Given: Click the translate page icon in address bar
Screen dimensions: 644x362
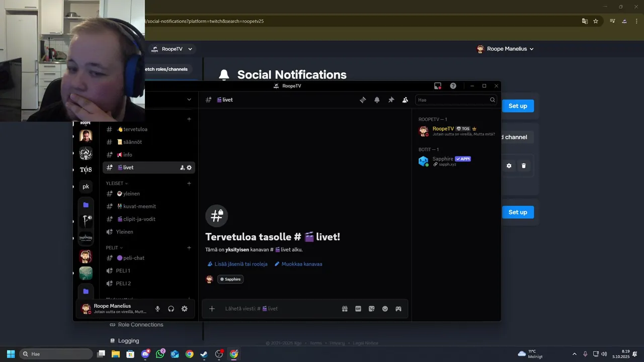Looking at the screenshot, I should [585, 21].
